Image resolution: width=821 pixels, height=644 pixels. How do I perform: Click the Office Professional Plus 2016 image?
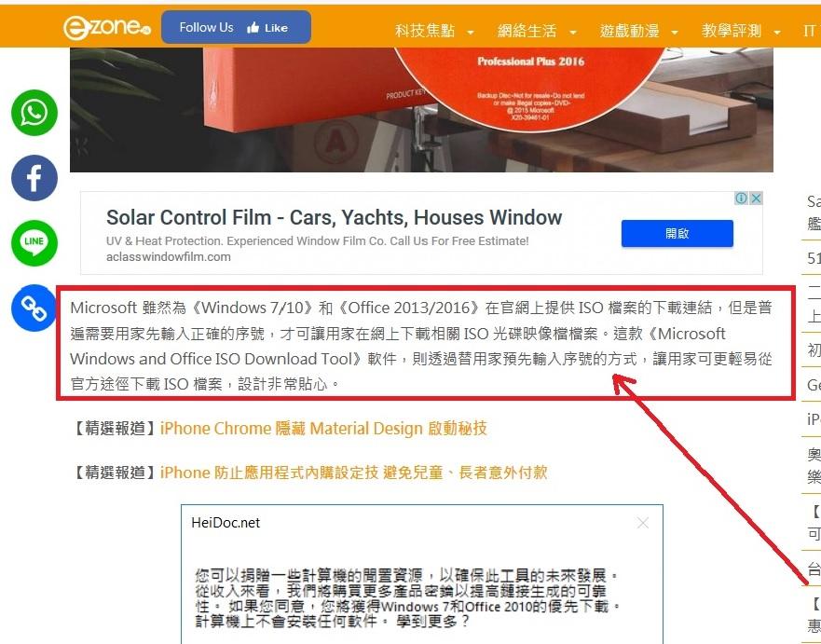pos(421,110)
